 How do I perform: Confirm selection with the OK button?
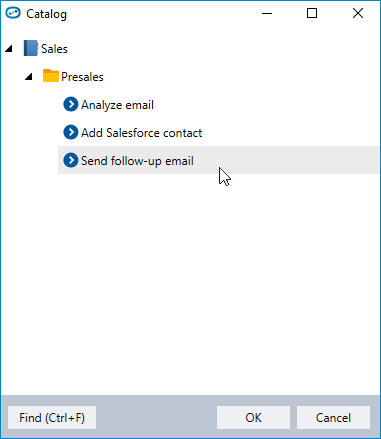(253, 418)
